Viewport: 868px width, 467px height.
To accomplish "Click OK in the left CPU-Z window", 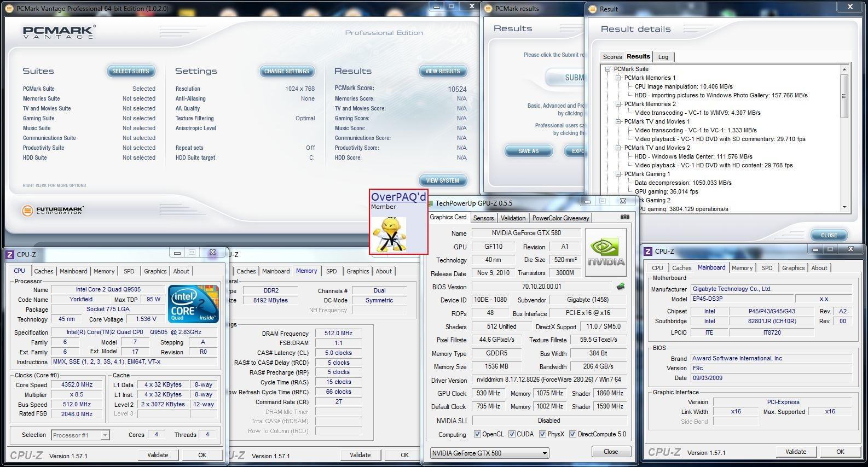I will click(x=202, y=455).
